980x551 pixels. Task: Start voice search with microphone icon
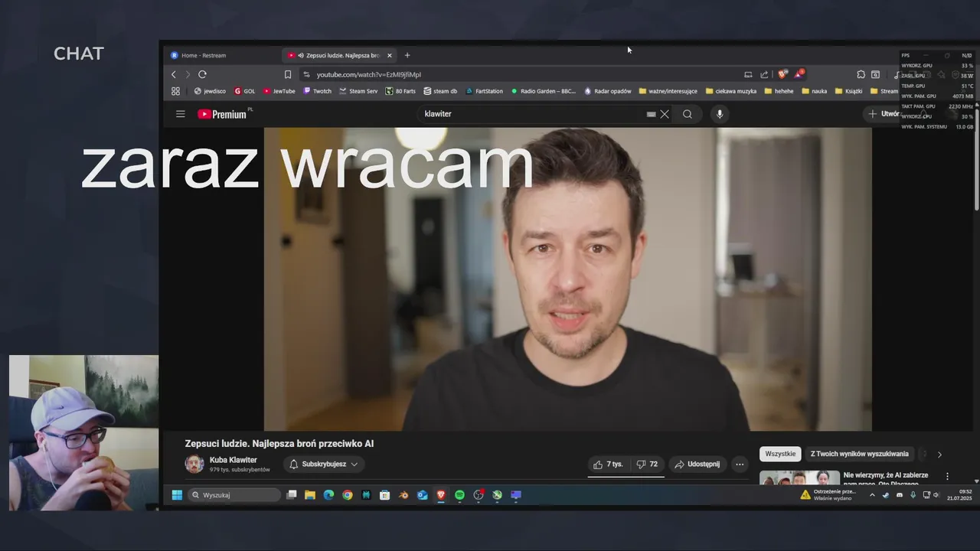tap(719, 114)
